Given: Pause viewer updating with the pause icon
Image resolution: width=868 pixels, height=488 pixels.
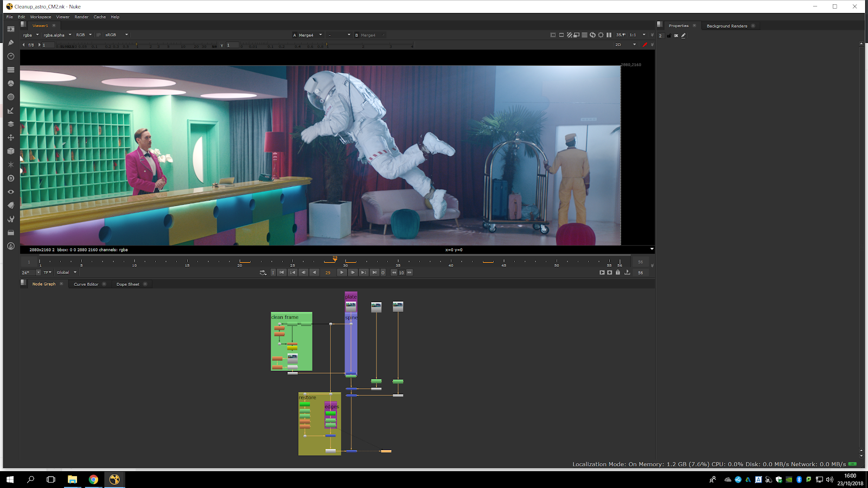Looking at the screenshot, I should (x=609, y=35).
